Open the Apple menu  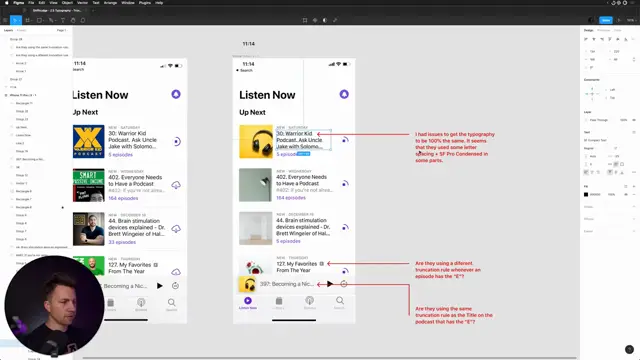7,2
